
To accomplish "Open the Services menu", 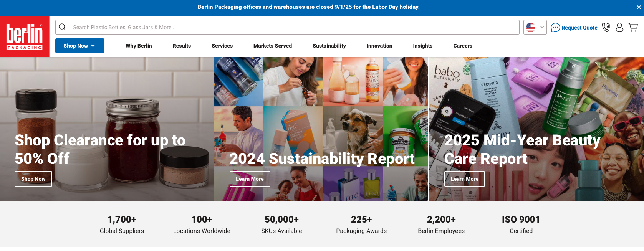I will click(x=222, y=46).
